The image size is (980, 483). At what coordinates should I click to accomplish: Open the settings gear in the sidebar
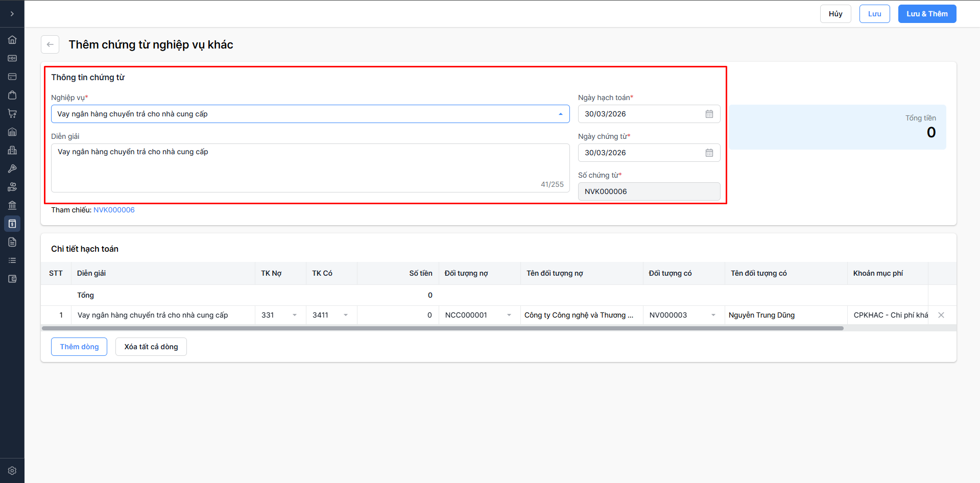12,471
